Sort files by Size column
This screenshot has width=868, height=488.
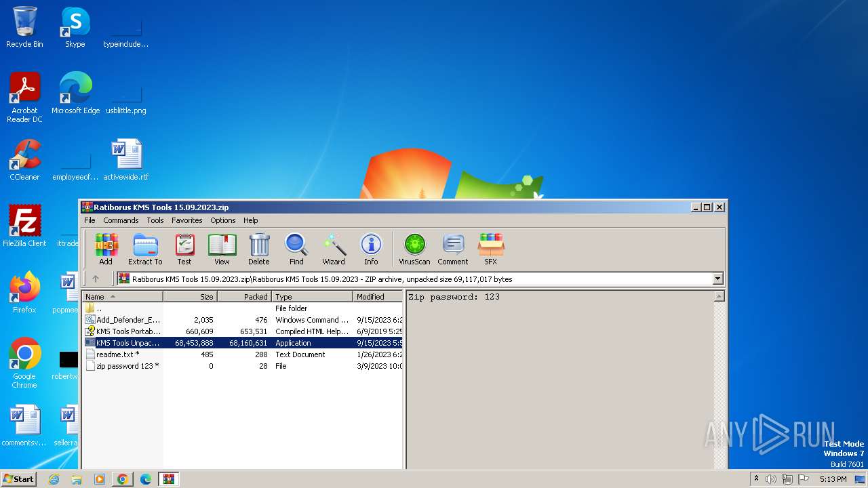191,296
